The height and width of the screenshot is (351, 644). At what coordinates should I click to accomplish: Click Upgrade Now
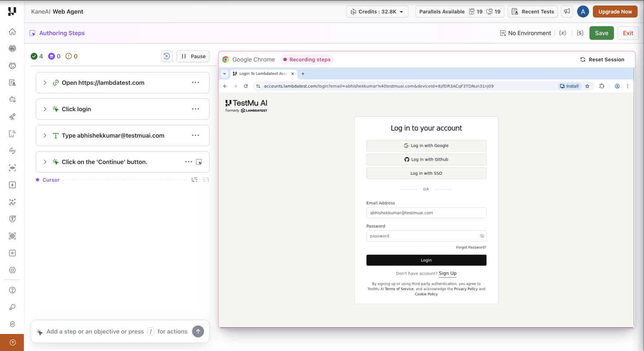pyautogui.click(x=615, y=12)
